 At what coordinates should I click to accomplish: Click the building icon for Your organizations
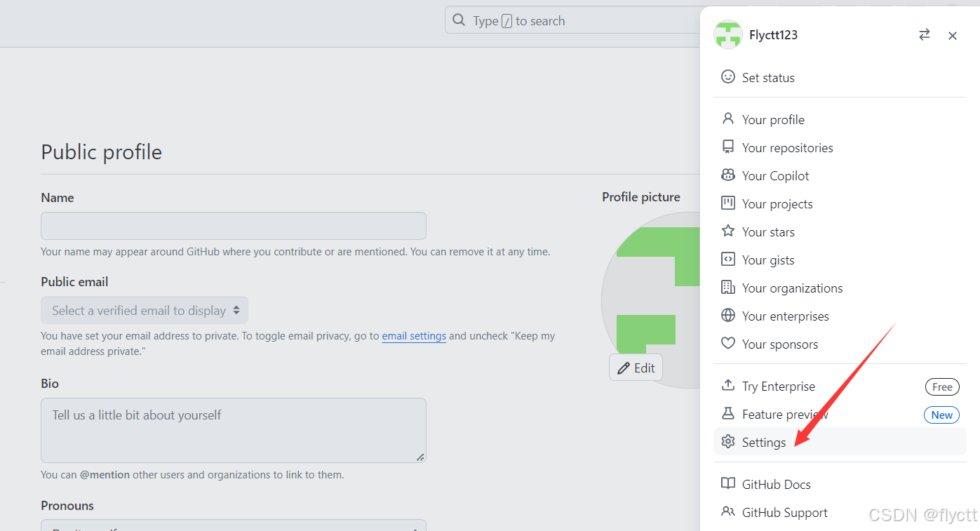(x=728, y=288)
